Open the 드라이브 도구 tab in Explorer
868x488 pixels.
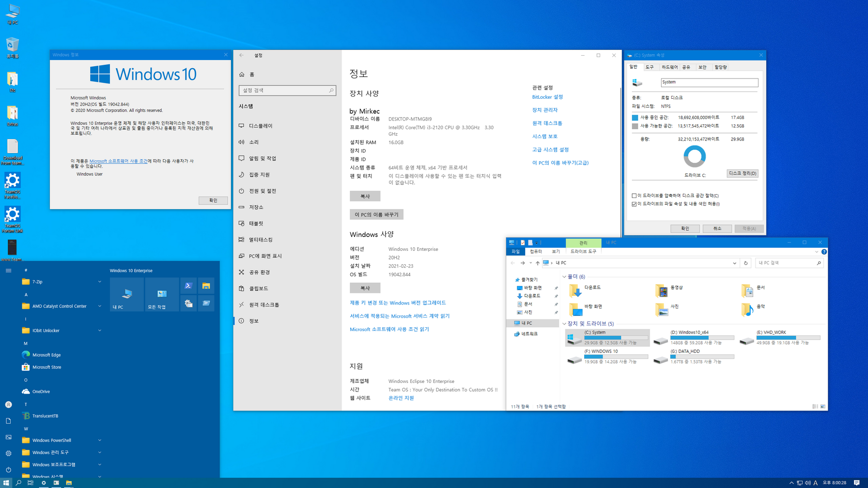pos(583,251)
